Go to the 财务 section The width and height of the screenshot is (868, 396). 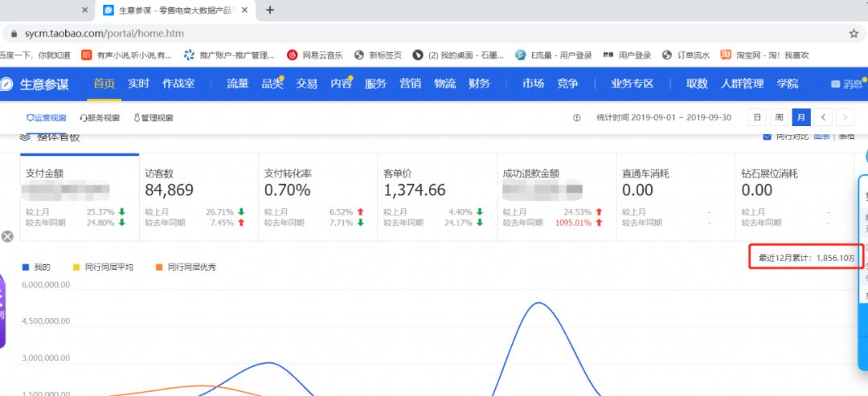click(479, 84)
